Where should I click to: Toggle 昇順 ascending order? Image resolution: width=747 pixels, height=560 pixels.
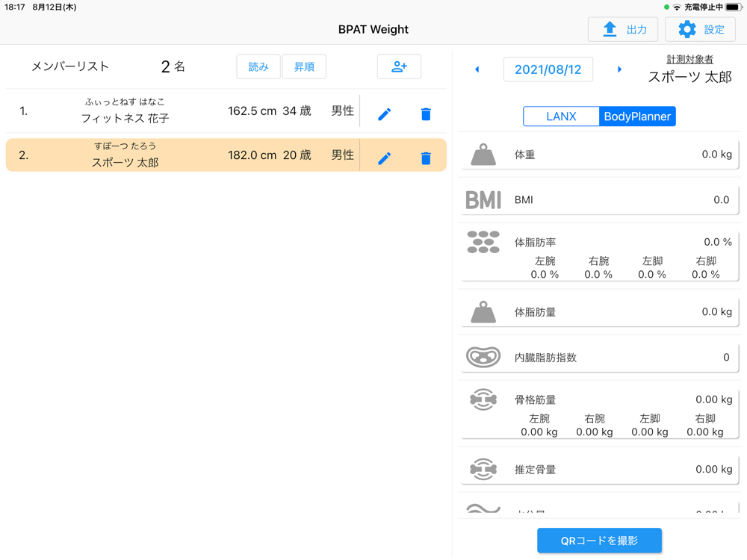304,66
